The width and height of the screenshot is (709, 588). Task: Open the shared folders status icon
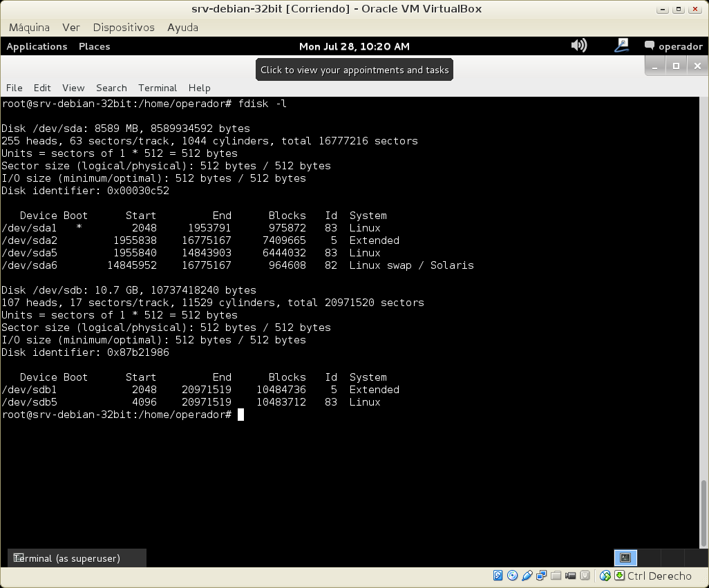556,576
